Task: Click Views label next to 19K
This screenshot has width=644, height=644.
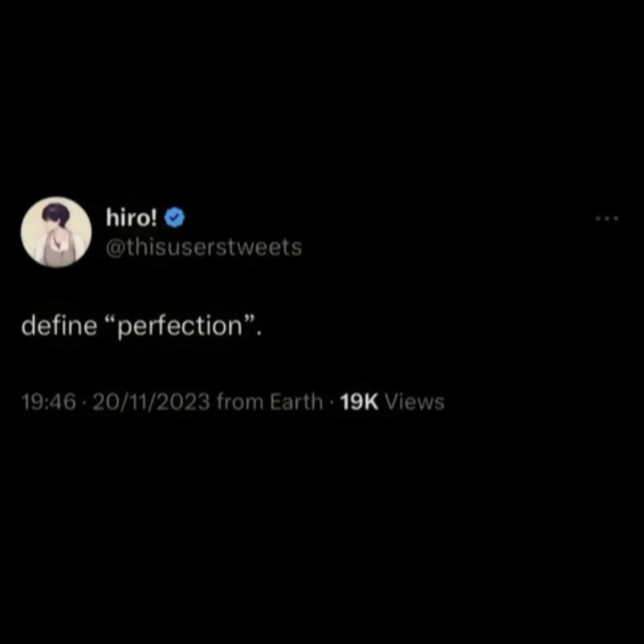Action: click(414, 401)
